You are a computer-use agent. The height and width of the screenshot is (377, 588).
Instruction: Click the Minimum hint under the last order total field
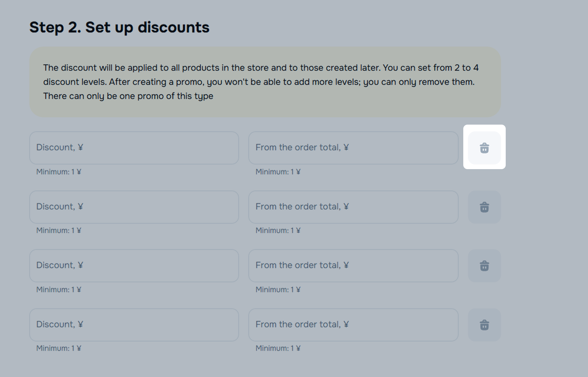pyautogui.click(x=278, y=348)
